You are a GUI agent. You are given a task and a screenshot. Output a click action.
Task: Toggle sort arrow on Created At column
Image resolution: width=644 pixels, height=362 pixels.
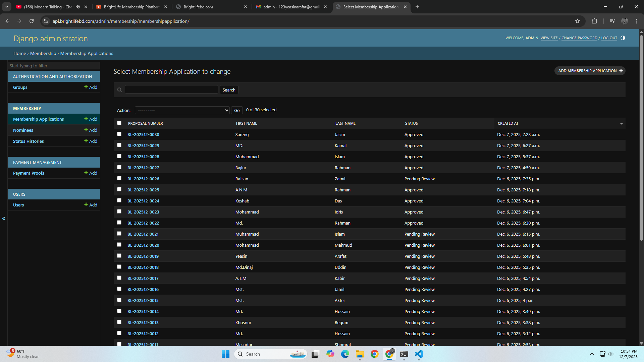pyautogui.click(x=621, y=124)
